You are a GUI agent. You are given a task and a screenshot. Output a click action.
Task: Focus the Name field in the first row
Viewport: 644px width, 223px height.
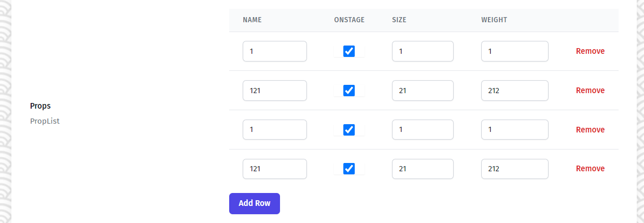point(275,51)
